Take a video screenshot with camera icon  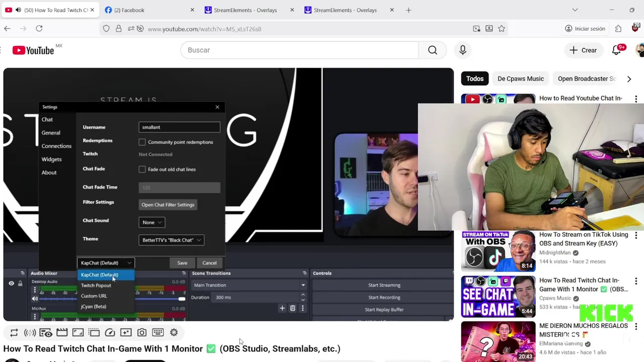pos(142,332)
